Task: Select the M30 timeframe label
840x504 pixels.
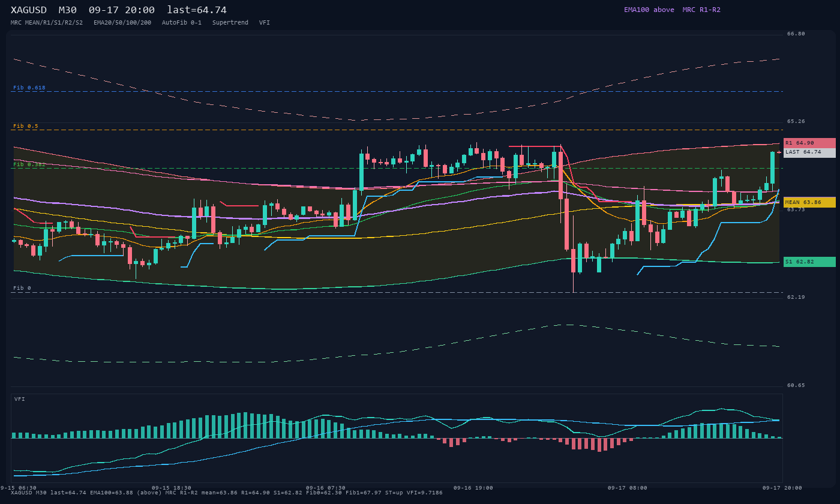Action: click(68, 10)
